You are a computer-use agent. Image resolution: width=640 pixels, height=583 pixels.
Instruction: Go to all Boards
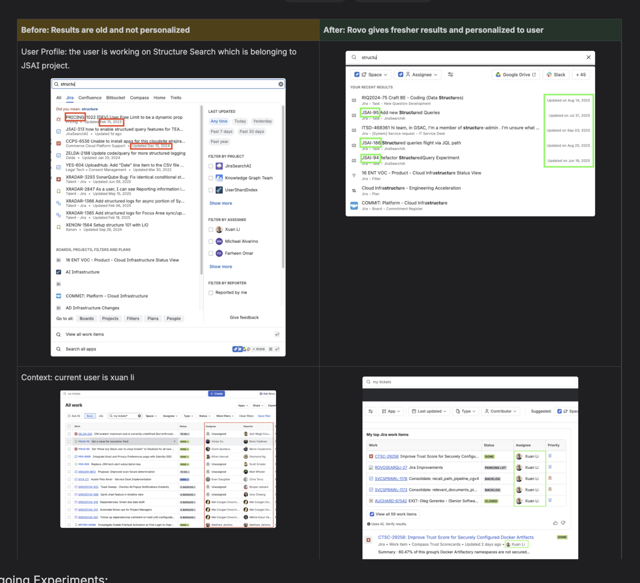click(87, 318)
